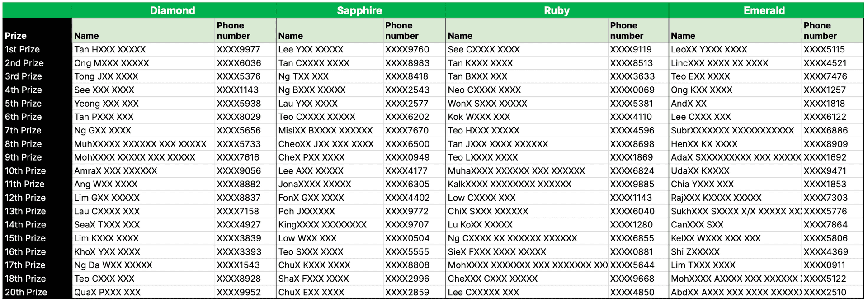The width and height of the screenshot is (868, 303).
Task: Select the Emerald header cell
Action: tap(766, 10)
